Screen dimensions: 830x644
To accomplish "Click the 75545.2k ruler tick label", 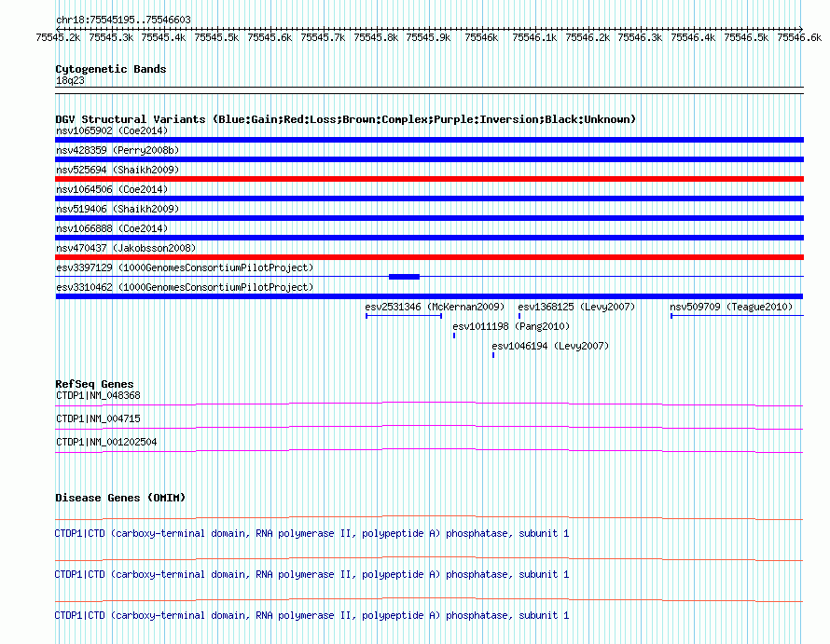I will point(58,37).
